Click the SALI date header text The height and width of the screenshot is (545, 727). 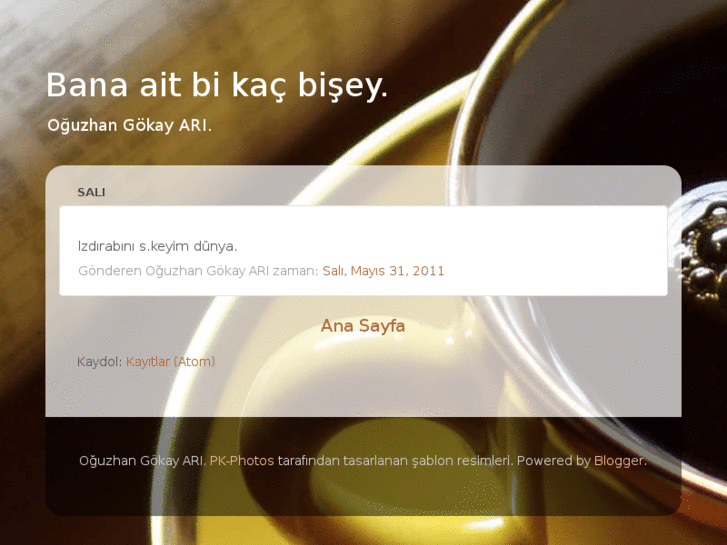point(91,192)
